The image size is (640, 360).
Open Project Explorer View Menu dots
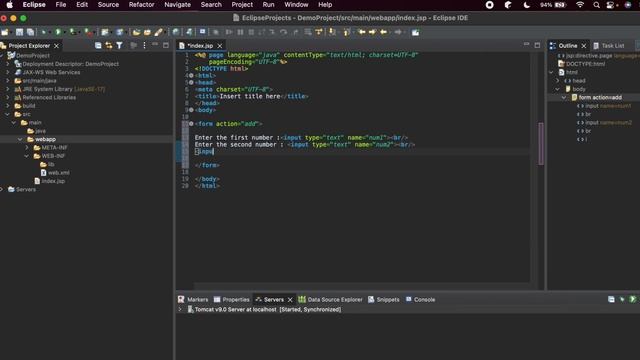144,46
